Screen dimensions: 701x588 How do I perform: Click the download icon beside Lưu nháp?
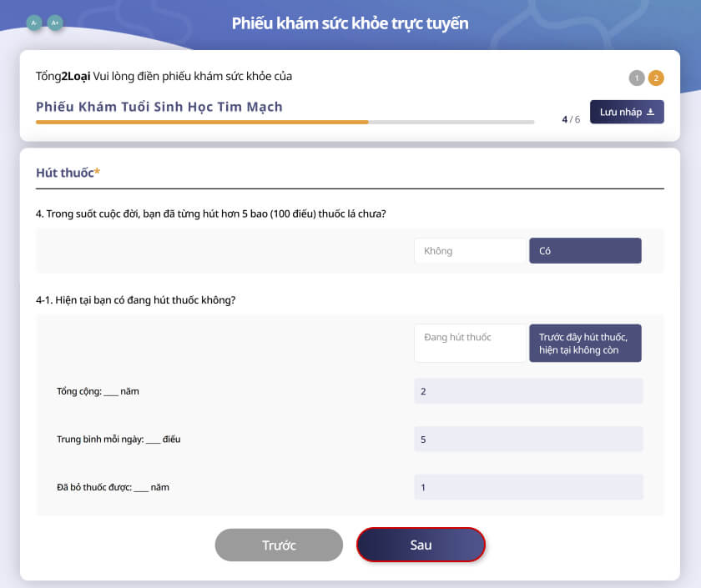coord(651,112)
